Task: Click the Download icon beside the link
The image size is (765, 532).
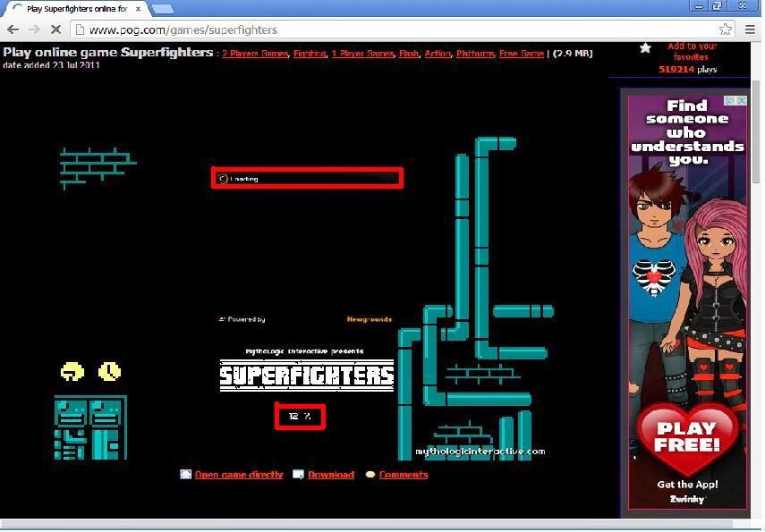Action: (x=298, y=475)
